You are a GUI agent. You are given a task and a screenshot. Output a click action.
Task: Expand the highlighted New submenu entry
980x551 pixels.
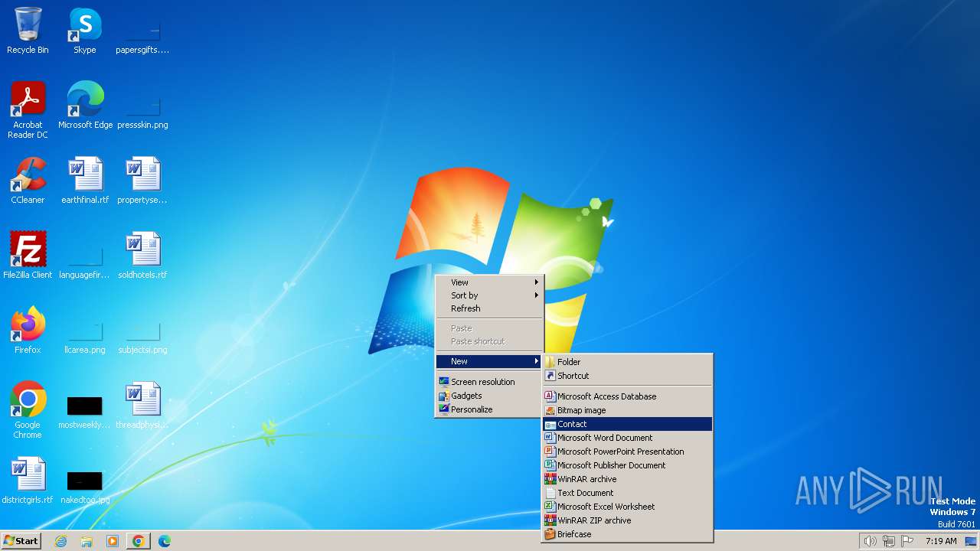pos(490,361)
